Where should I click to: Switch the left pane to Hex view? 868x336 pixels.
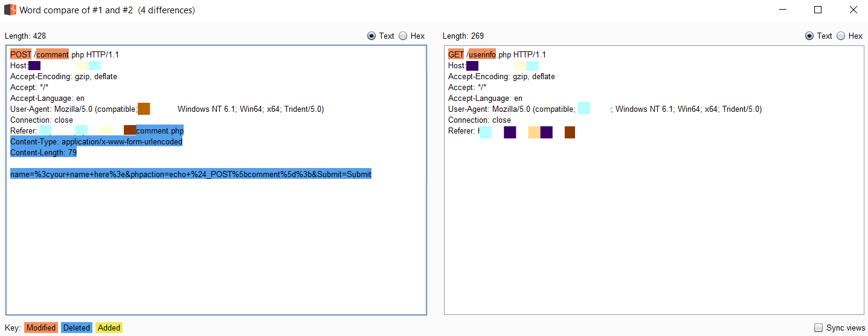pyautogui.click(x=403, y=36)
